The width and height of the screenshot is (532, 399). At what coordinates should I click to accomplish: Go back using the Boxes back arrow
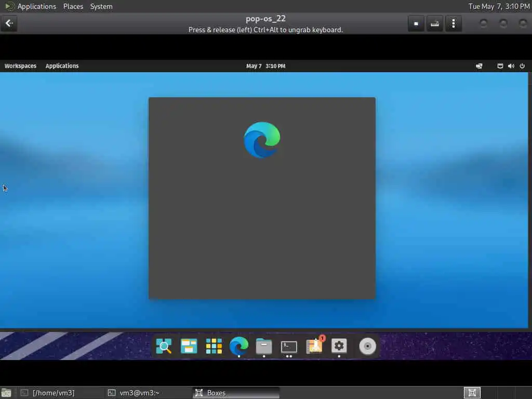(9, 23)
